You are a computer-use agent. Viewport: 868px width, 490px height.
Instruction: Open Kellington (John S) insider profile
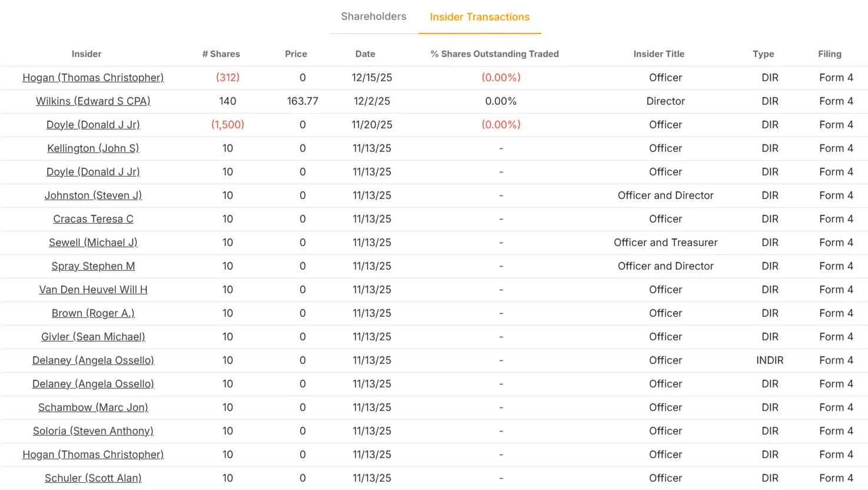(x=93, y=148)
